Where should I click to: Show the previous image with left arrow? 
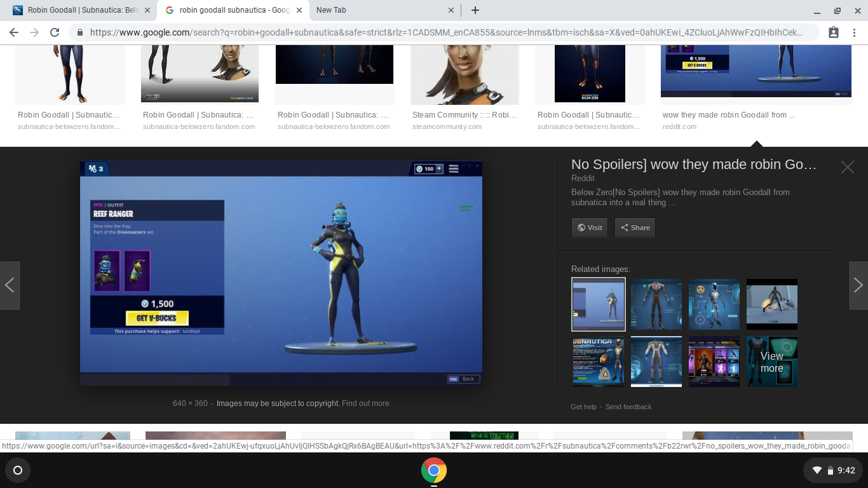click(10, 285)
